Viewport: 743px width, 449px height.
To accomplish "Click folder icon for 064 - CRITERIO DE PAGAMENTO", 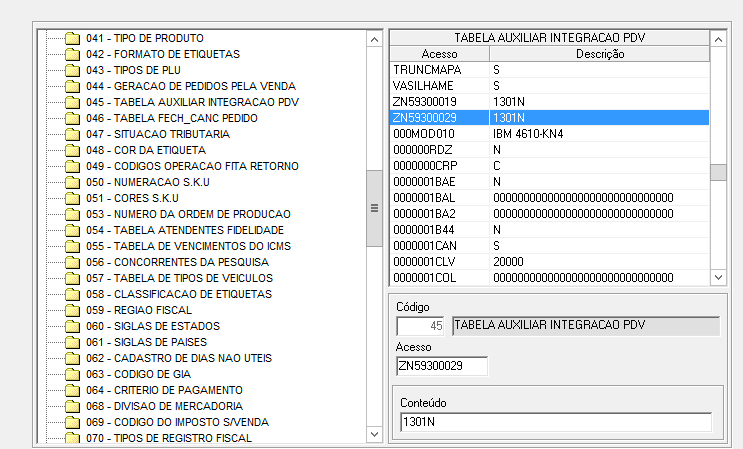I will pyautogui.click(x=72, y=390).
